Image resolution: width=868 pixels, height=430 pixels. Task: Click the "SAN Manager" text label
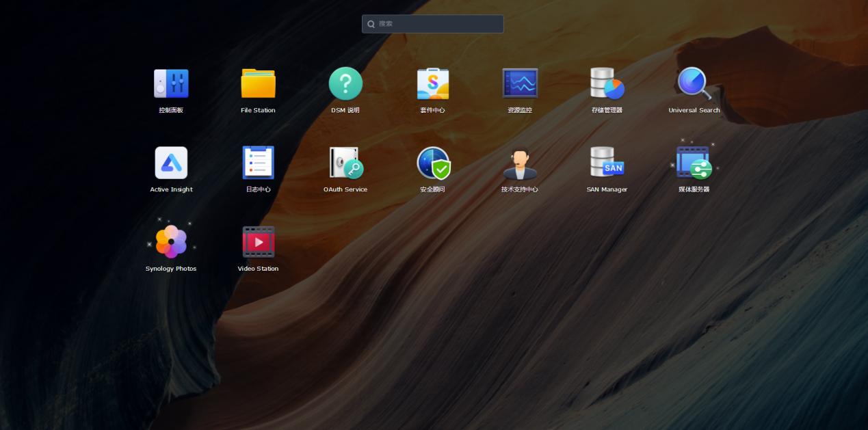(x=607, y=190)
